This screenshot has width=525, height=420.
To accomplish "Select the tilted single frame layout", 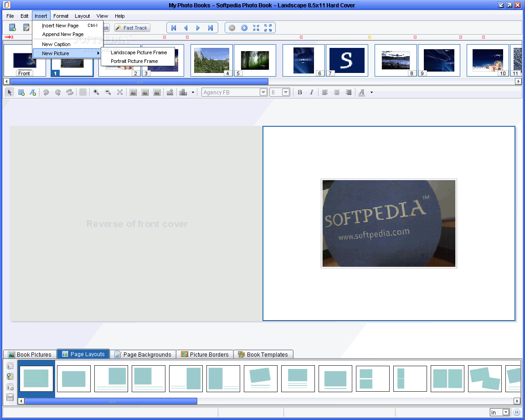I will [x=261, y=379].
